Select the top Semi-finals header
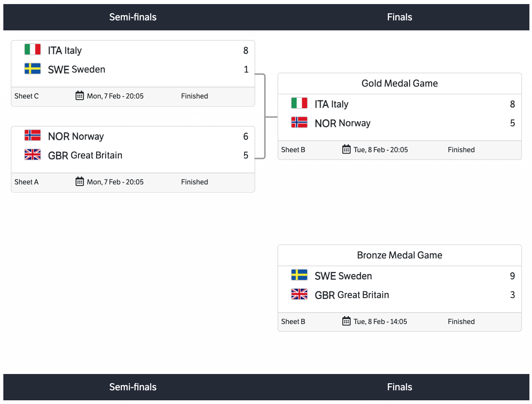This screenshot has height=404, width=532. pyautogui.click(x=133, y=17)
